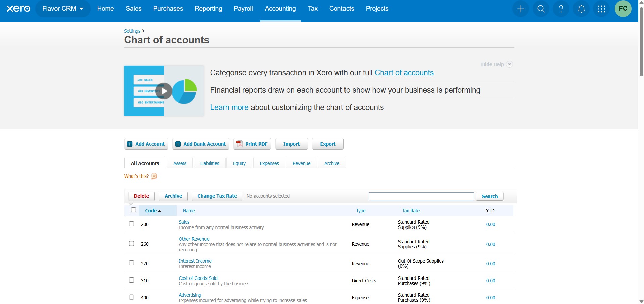Close the help banner with X icon
The width and height of the screenshot is (644, 304).
pos(509,64)
